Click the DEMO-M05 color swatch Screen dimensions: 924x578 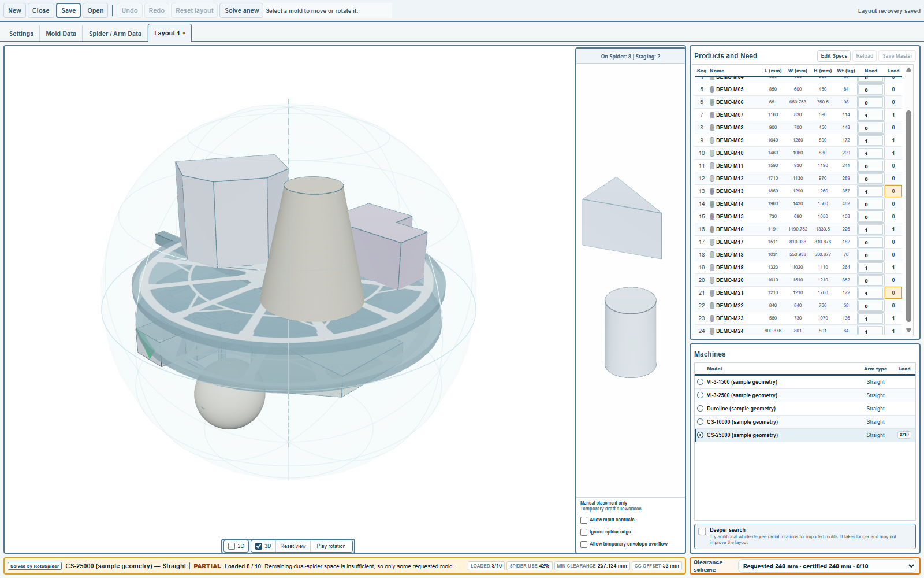pos(712,90)
